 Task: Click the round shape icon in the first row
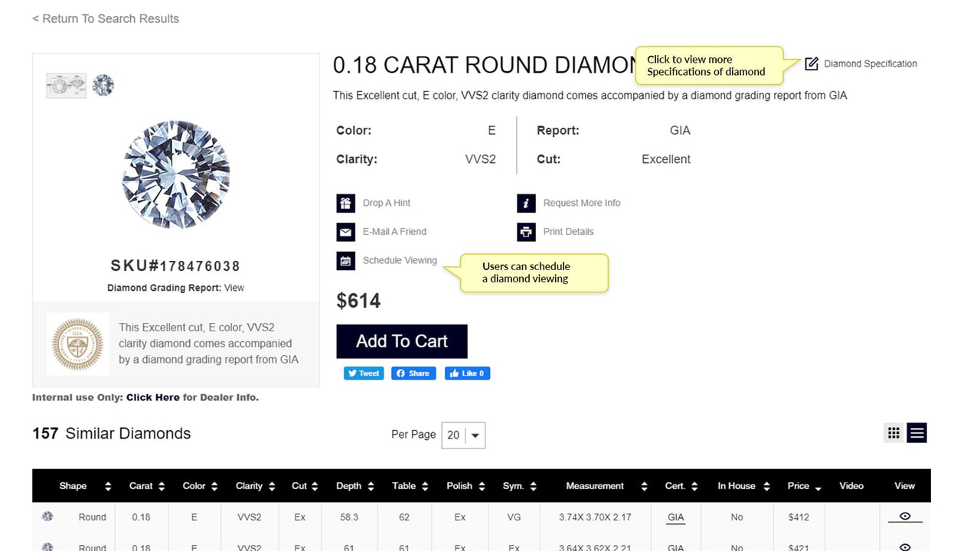[x=47, y=517]
